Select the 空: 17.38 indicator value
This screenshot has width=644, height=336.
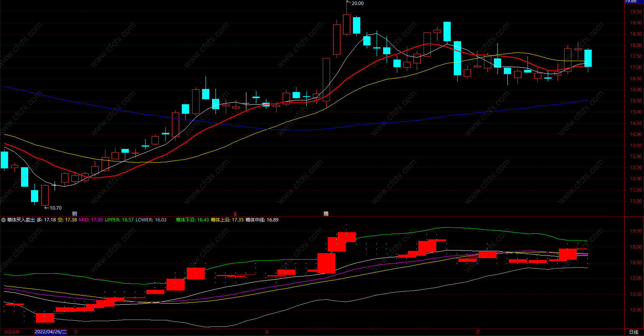[67, 220]
